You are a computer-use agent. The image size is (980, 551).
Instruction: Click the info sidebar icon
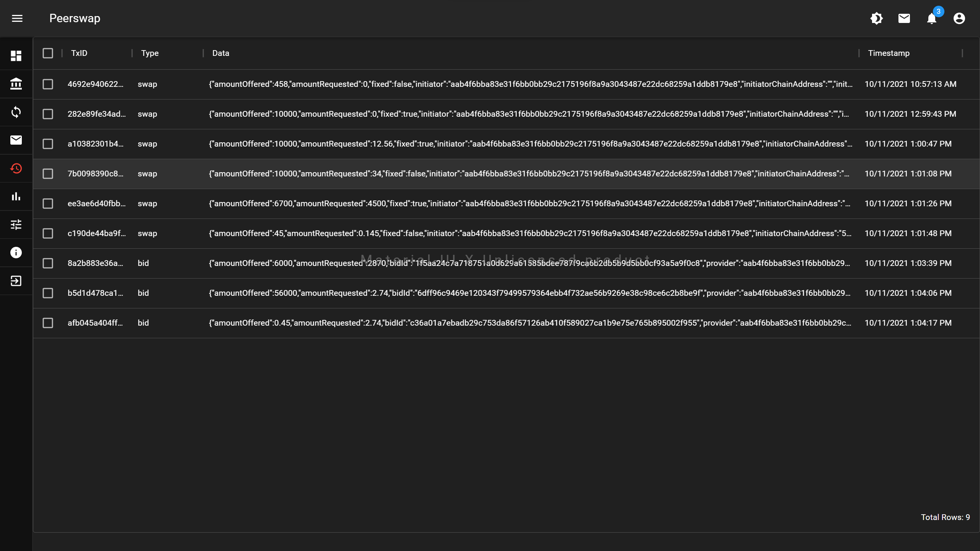tap(16, 253)
